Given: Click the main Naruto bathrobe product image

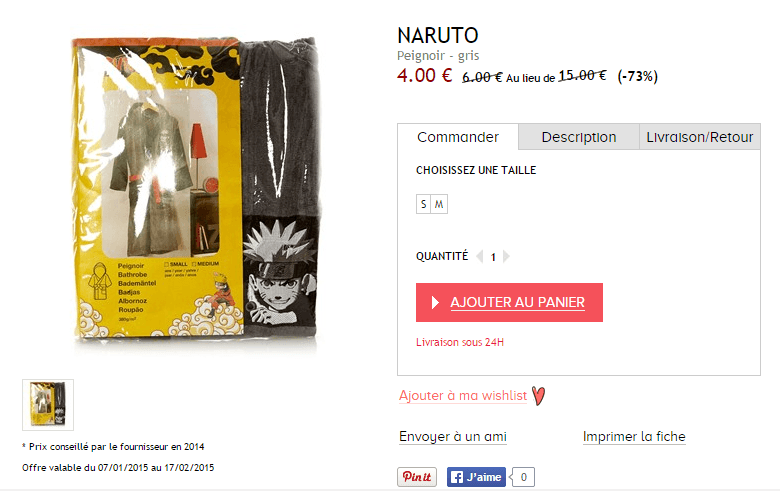Looking at the screenshot, I should coord(195,191).
